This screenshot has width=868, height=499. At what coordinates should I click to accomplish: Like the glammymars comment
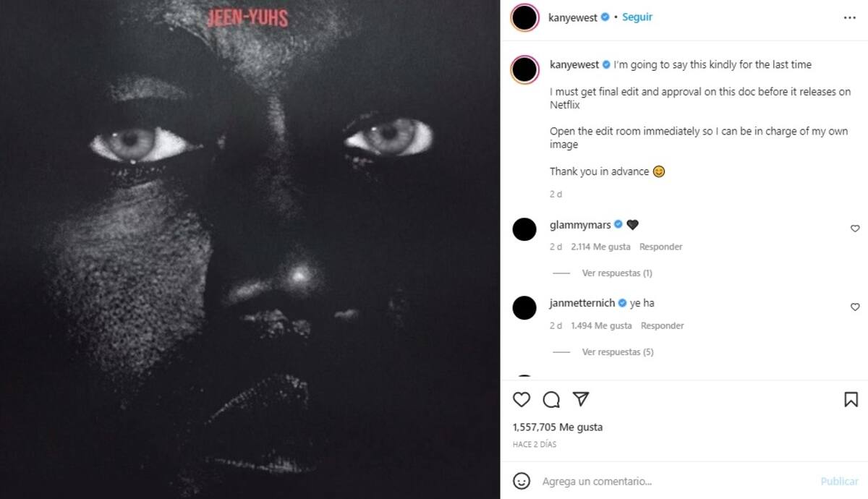point(855,229)
